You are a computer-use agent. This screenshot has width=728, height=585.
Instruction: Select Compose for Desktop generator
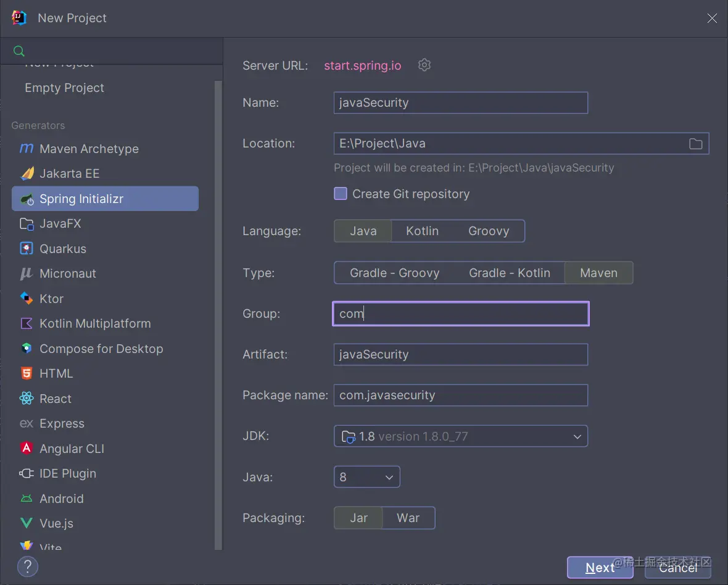point(101,349)
